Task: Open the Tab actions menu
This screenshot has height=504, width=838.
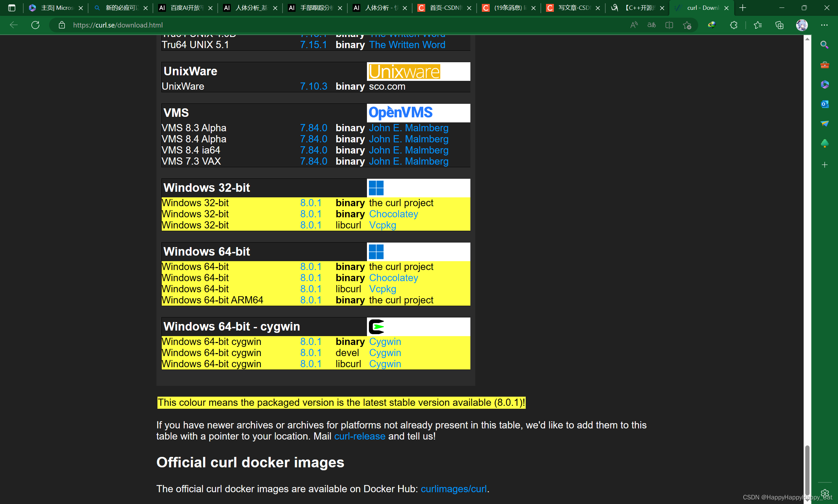Action: [11, 8]
